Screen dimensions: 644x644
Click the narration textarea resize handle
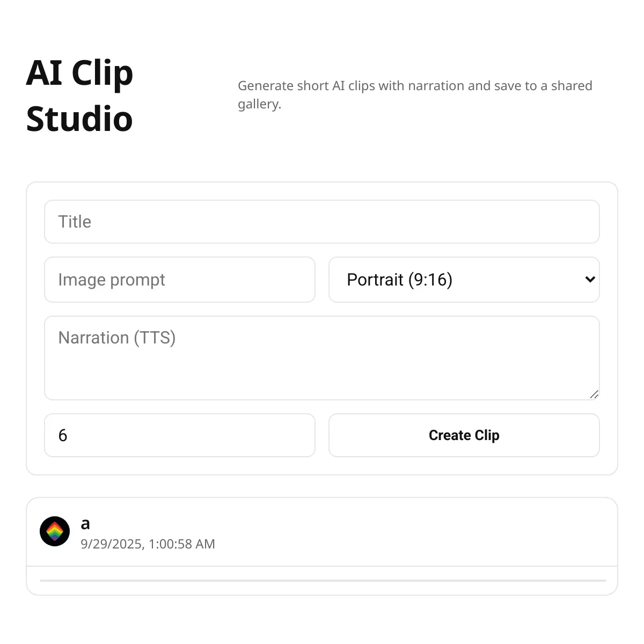click(594, 394)
